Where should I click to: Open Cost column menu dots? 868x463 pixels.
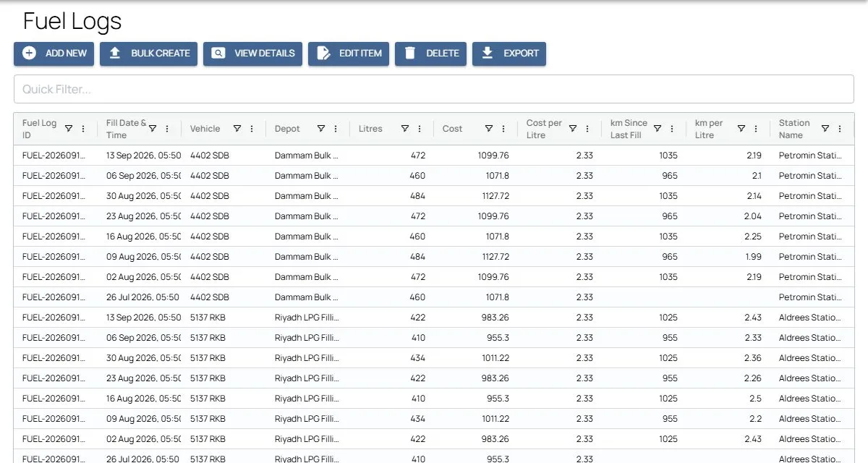[x=503, y=129]
